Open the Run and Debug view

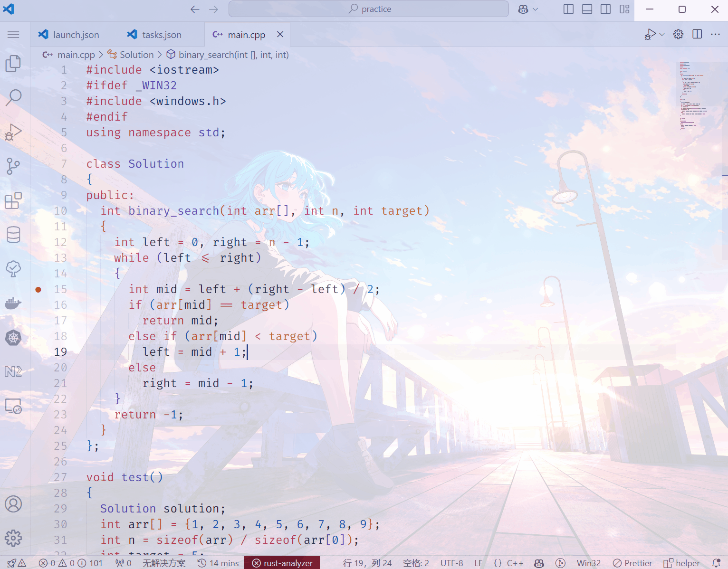pyautogui.click(x=13, y=132)
